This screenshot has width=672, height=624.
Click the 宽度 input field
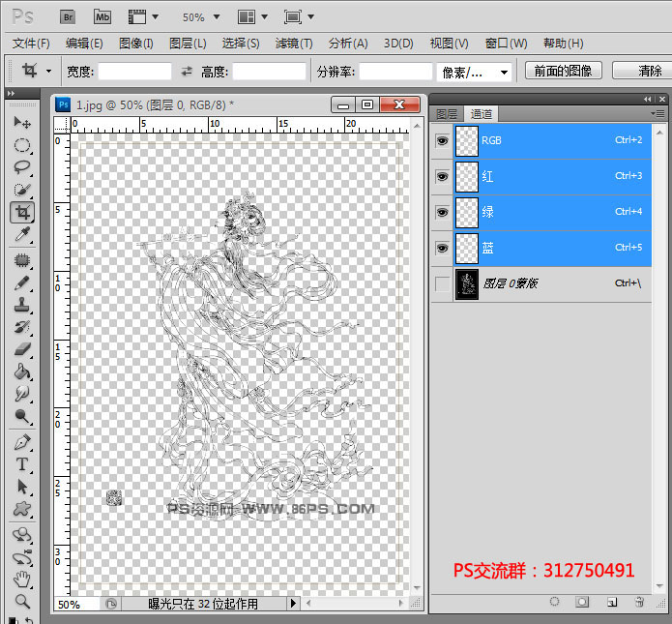pyautogui.click(x=135, y=72)
